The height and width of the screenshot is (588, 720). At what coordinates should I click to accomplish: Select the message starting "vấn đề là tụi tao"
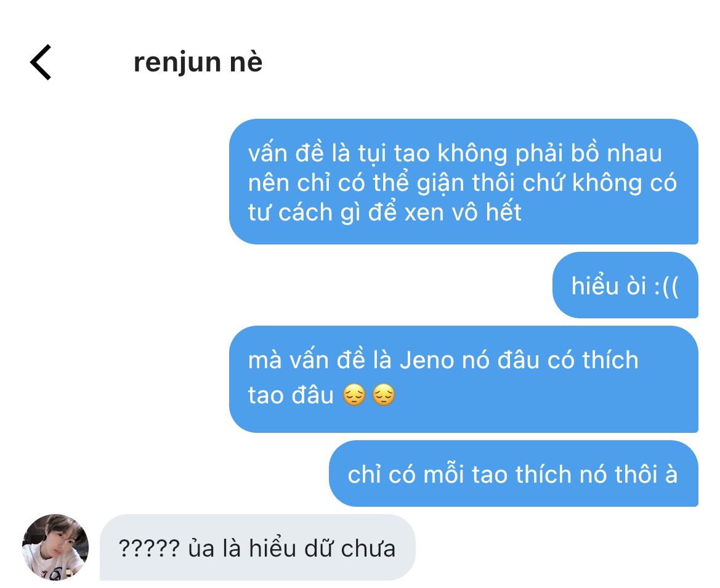click(x=464, y=182)
